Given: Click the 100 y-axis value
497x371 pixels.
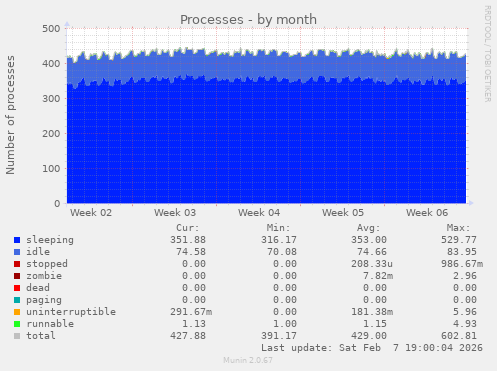Looking at the screenshot, I should click(51, 169).
